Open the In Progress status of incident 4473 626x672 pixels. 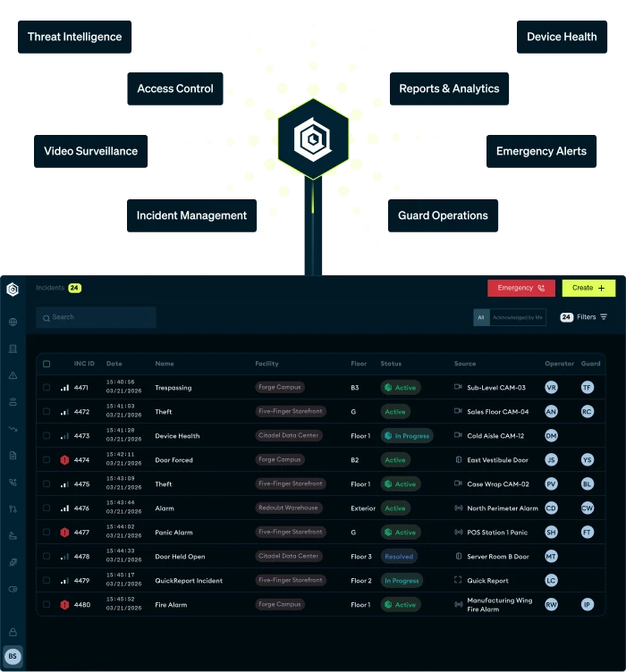[406, 436]
